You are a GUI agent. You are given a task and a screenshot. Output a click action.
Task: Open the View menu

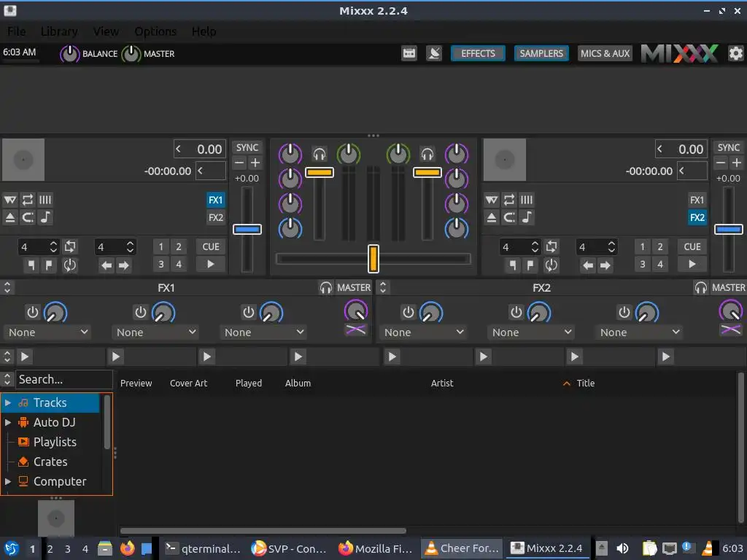(106, 31)
